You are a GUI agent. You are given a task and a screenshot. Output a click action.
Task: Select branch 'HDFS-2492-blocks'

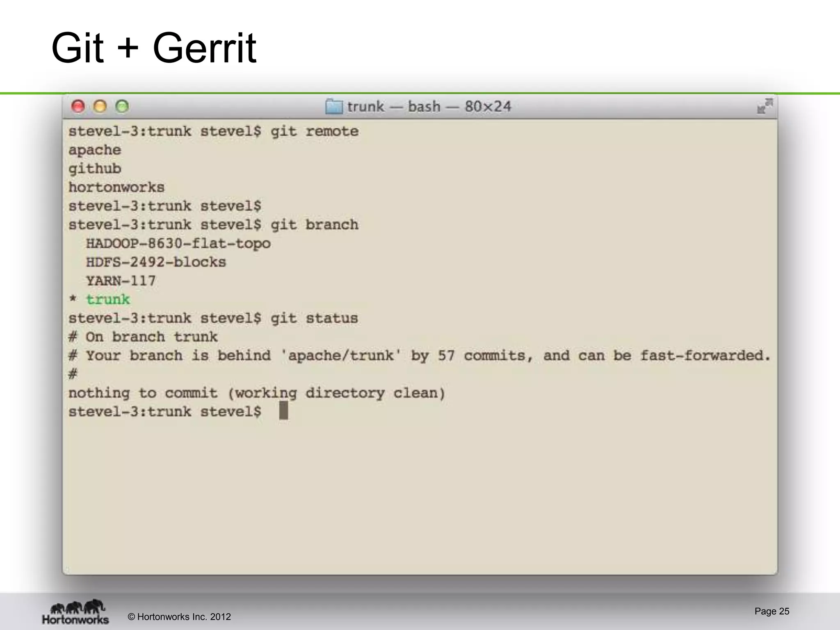[x=156, y=262]
